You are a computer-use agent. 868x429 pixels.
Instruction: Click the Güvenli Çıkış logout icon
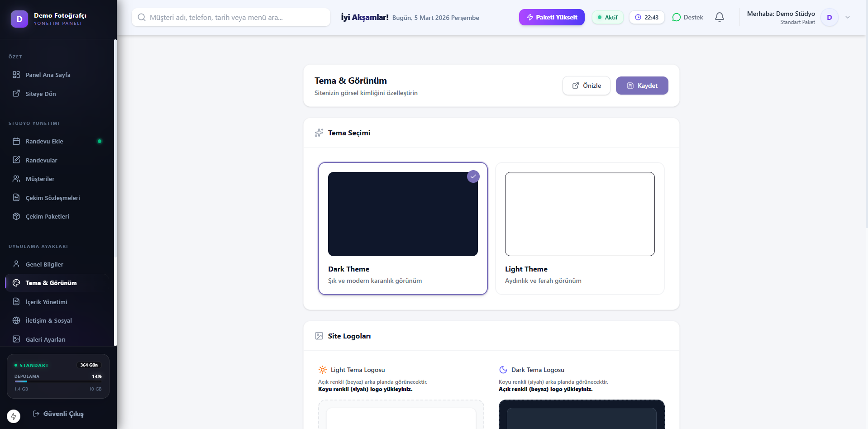pos(36,414)
